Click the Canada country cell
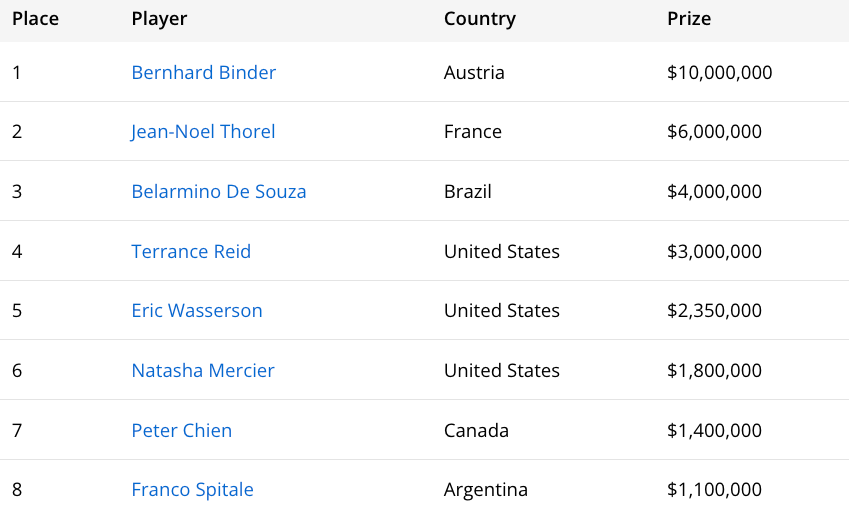850x508 pixels. pyautogui.click(x=476, y=430)
